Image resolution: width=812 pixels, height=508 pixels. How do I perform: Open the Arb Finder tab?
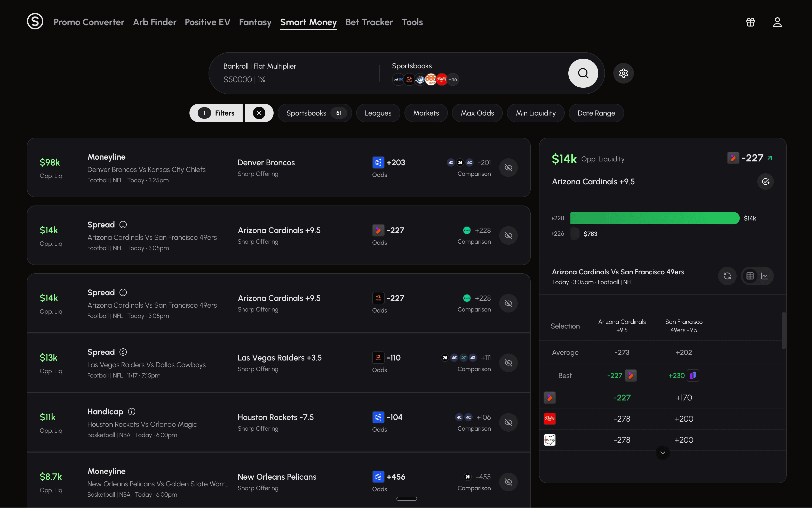pyautogui.click(x=154, y=22)
